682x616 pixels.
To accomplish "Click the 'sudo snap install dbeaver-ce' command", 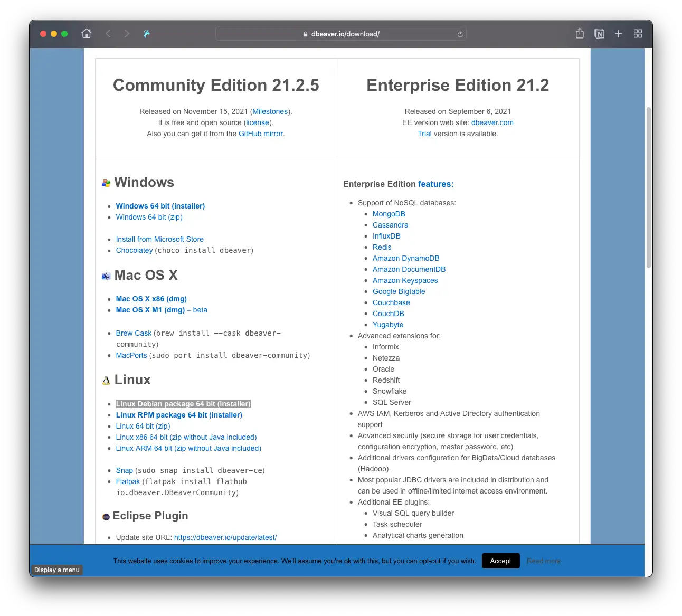I will pyautogui.click(x=200, y=470).
